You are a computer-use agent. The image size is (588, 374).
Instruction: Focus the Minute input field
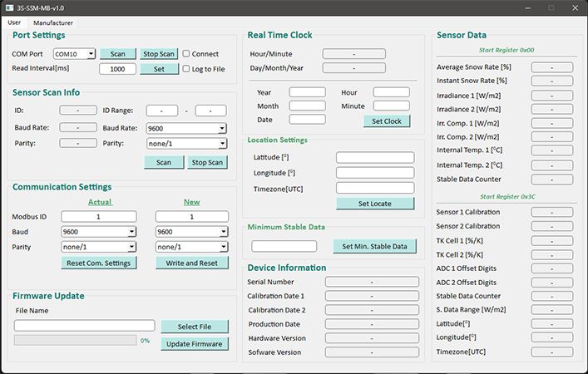click(391, 106)
